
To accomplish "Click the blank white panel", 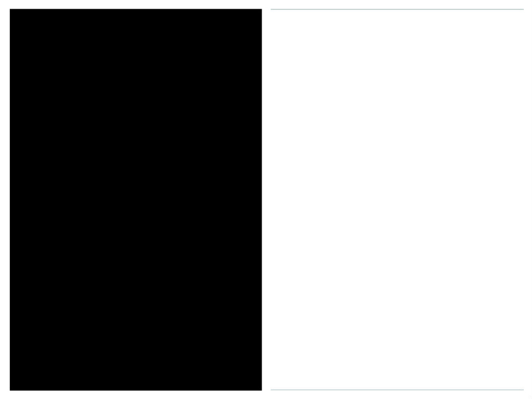I will click(397, 199).
